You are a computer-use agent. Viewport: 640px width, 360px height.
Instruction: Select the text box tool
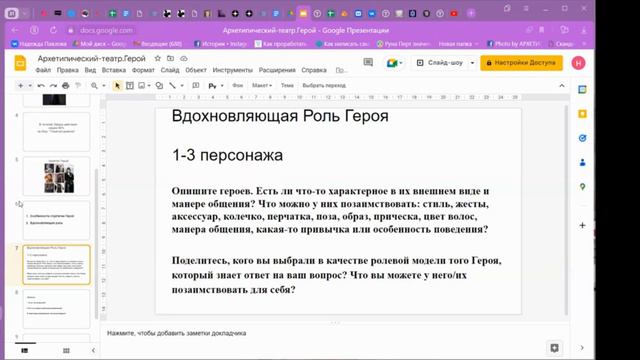(x=130, y=86)
